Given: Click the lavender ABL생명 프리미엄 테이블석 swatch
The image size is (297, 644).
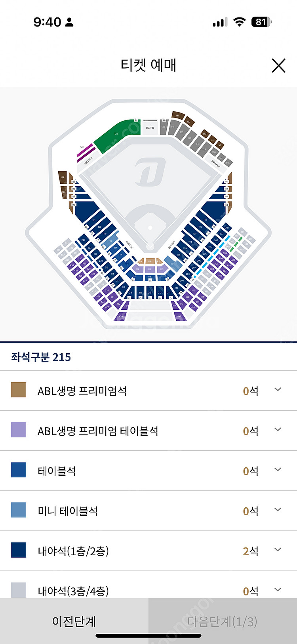Looking at the screenshot, I should click(19, 430).
